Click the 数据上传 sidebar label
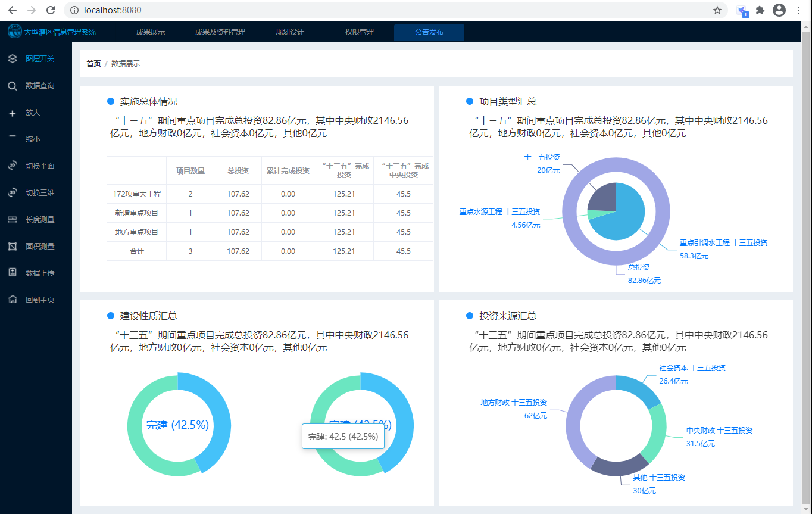 [40, 273]
